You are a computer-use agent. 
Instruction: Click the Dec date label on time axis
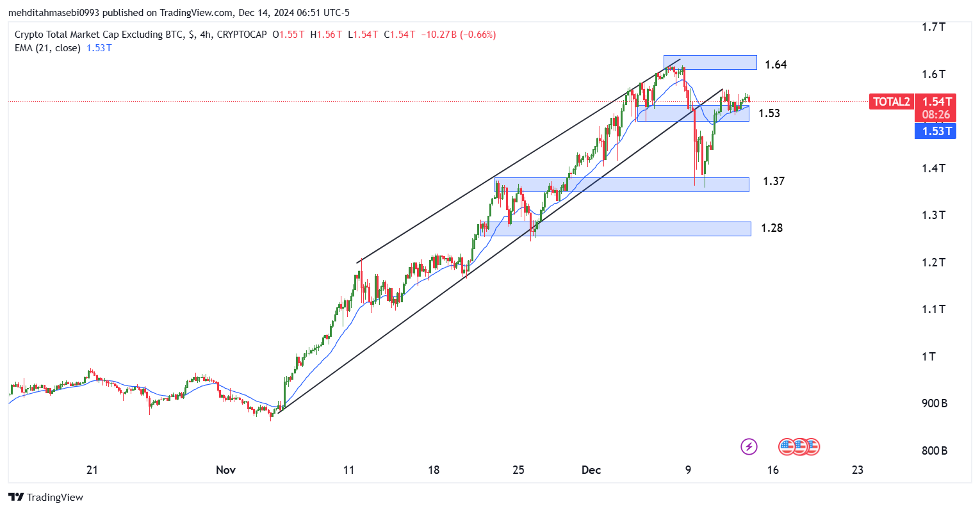[x=591, y=470]
